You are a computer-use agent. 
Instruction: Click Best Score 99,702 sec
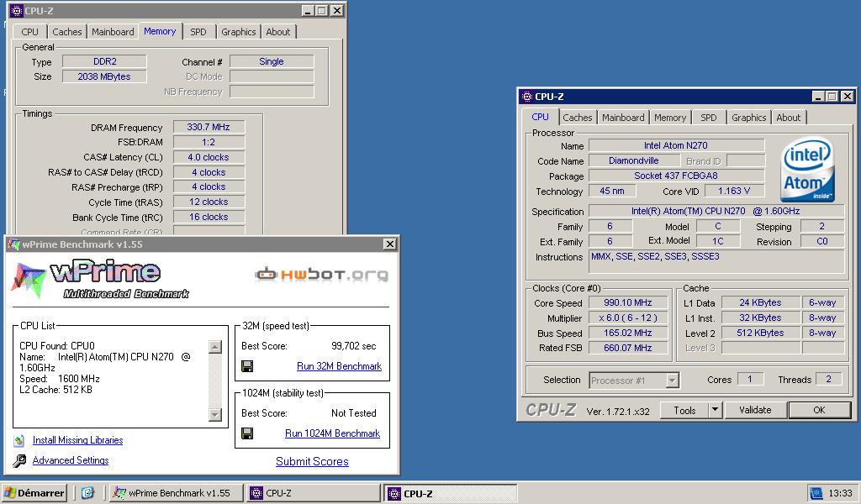coord(353,346)
